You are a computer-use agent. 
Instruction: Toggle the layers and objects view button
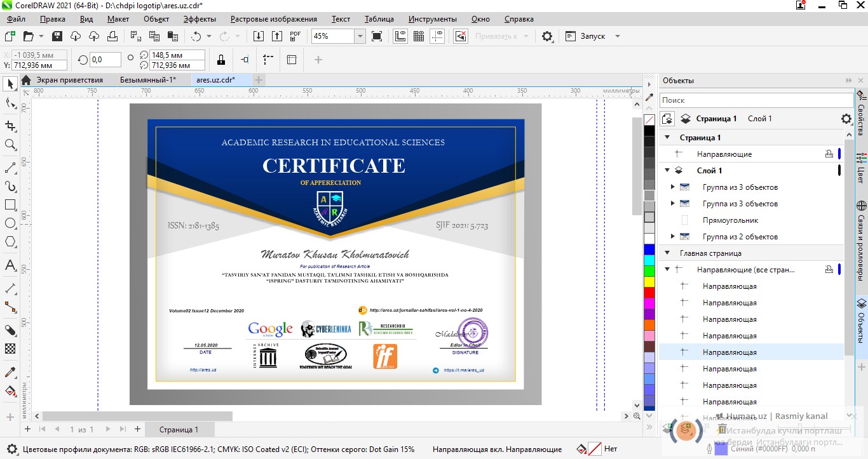pos(667,118)
